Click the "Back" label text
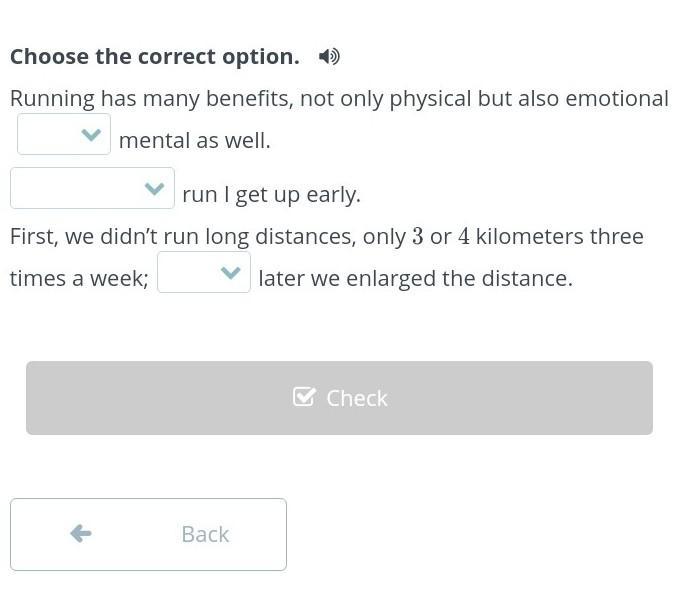Viewport: 699px width, 595px height. coord(205,535)
